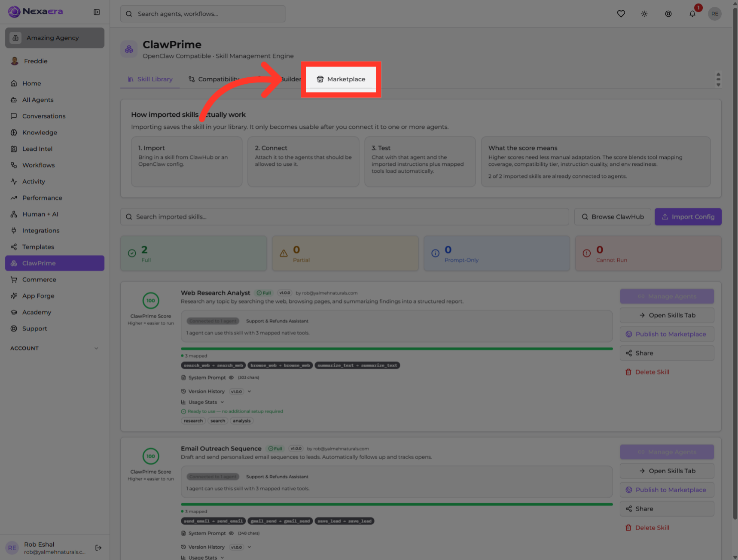
Task: Click Import Config button
Action: 688,217
